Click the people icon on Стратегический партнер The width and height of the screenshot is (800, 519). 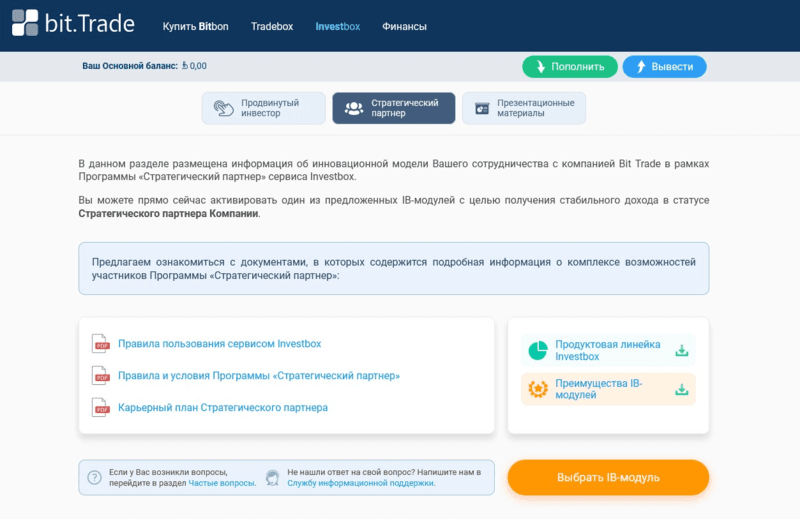click(x=354, y=108)
